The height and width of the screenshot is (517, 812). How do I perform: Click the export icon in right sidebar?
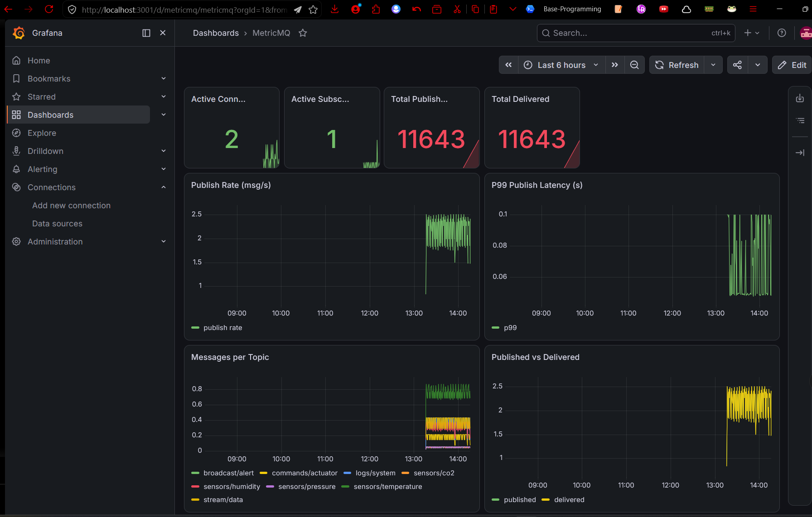(x=800, y=98)
